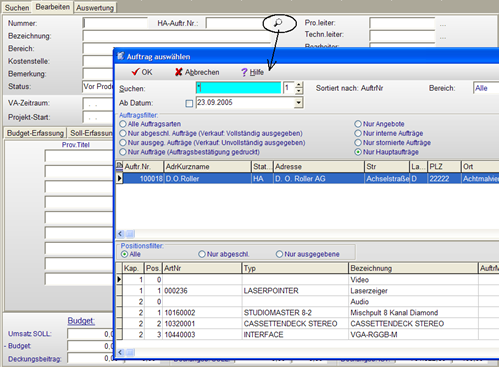Click the magnifier icon beside HA-Auftr.Nr.
The width and height of the screenshot is (501, 367).
(278, 23)
